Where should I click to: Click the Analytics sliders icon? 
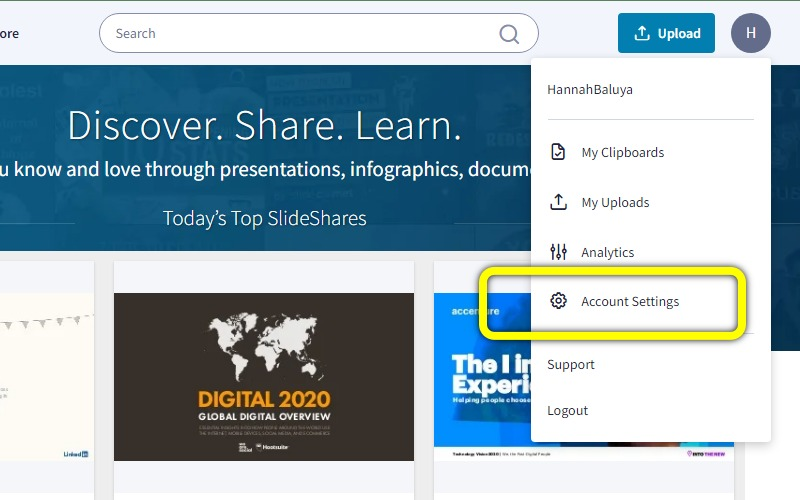558,252
